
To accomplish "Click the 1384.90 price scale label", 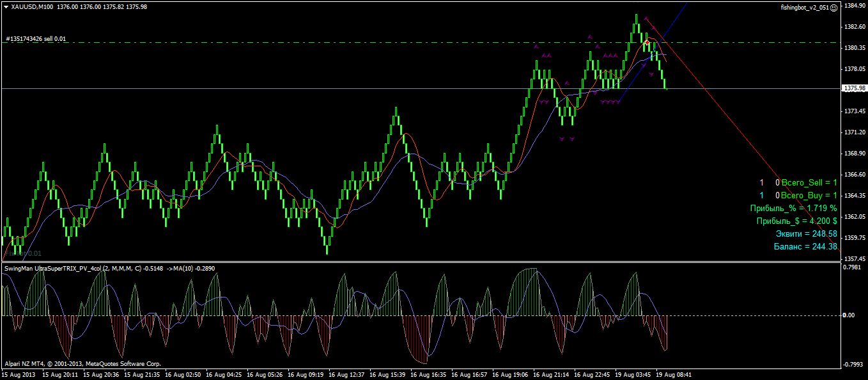I will [x=854, y=6].
